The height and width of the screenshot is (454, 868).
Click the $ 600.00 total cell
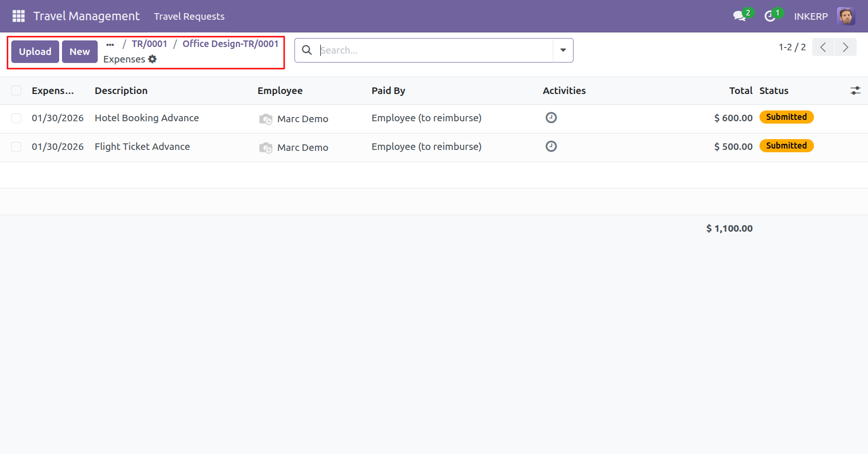point(733,118)
